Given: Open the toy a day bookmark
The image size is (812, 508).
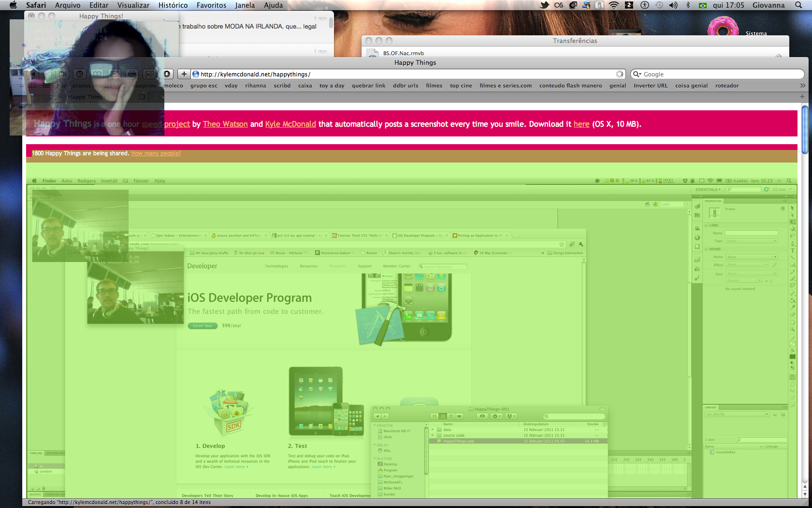Looking at the screenshot, I should [x=332, y=86].
